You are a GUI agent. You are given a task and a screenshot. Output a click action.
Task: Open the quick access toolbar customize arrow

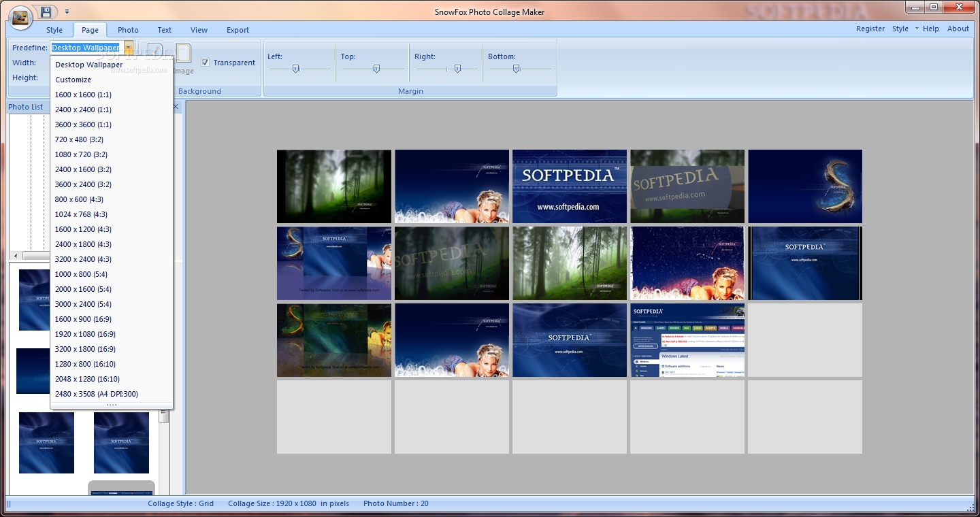click(x=67, y=12)
